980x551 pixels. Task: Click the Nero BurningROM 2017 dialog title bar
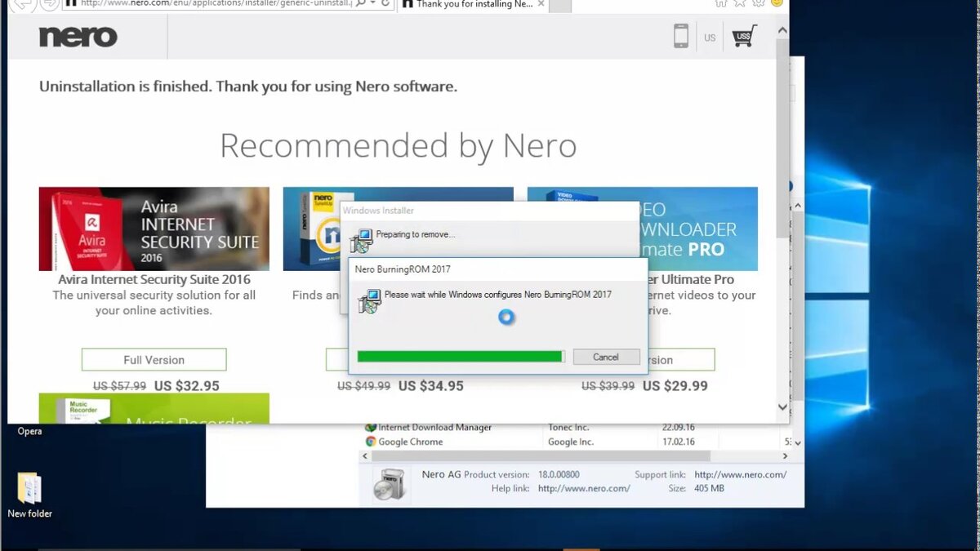pos(498,269)
